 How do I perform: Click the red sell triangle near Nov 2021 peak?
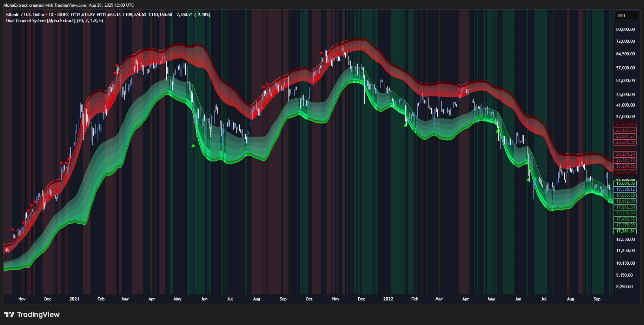[x=321, y=53]
